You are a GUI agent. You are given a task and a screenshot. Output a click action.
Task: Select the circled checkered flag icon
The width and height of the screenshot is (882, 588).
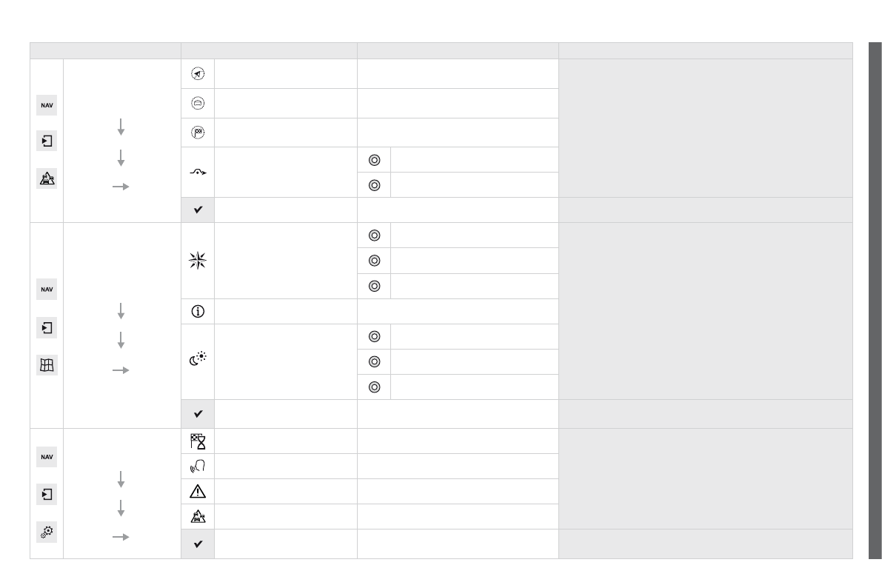(198, 133)
